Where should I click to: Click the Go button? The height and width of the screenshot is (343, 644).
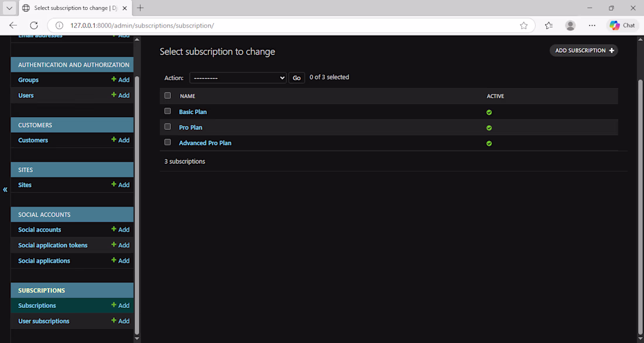(x=297, y=78)
